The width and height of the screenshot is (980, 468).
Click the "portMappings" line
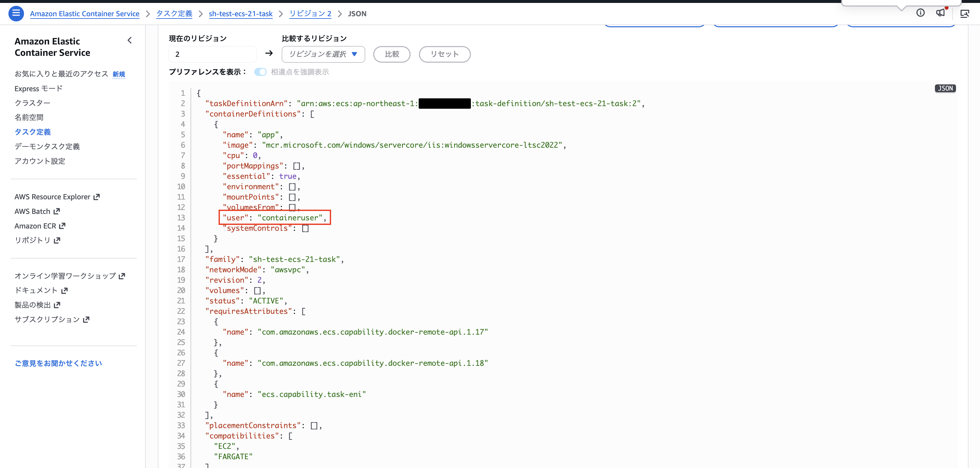pyautogui.click(x=264, y=166)
